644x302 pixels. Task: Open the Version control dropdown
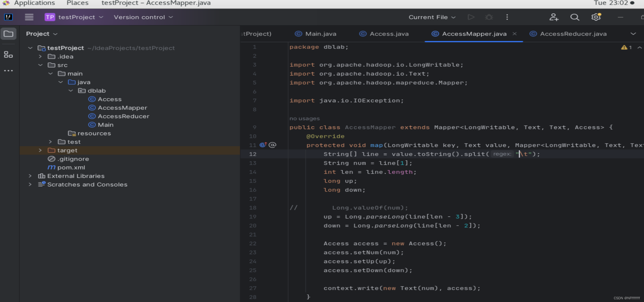143,17
